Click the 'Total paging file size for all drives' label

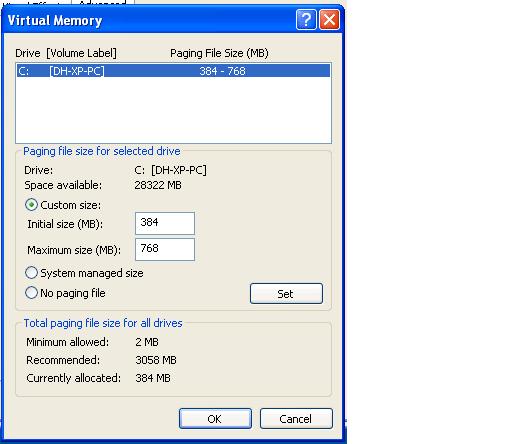coord(103,323)
